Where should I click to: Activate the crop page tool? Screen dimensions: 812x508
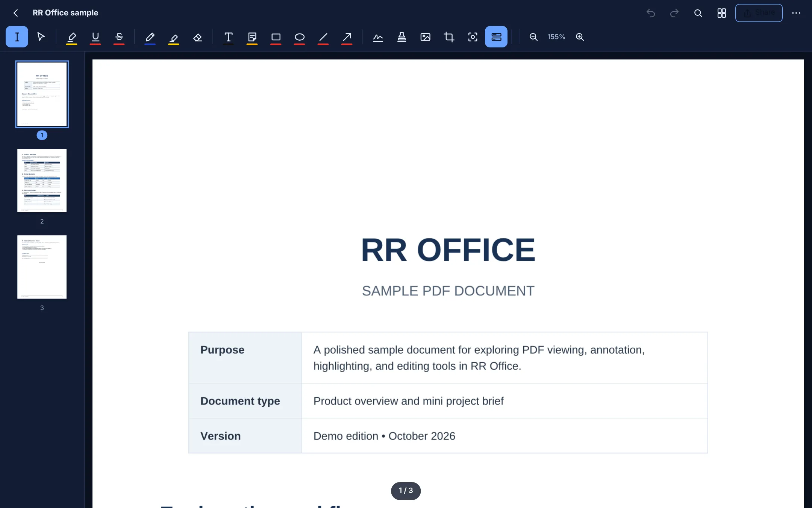coord(449,37)
